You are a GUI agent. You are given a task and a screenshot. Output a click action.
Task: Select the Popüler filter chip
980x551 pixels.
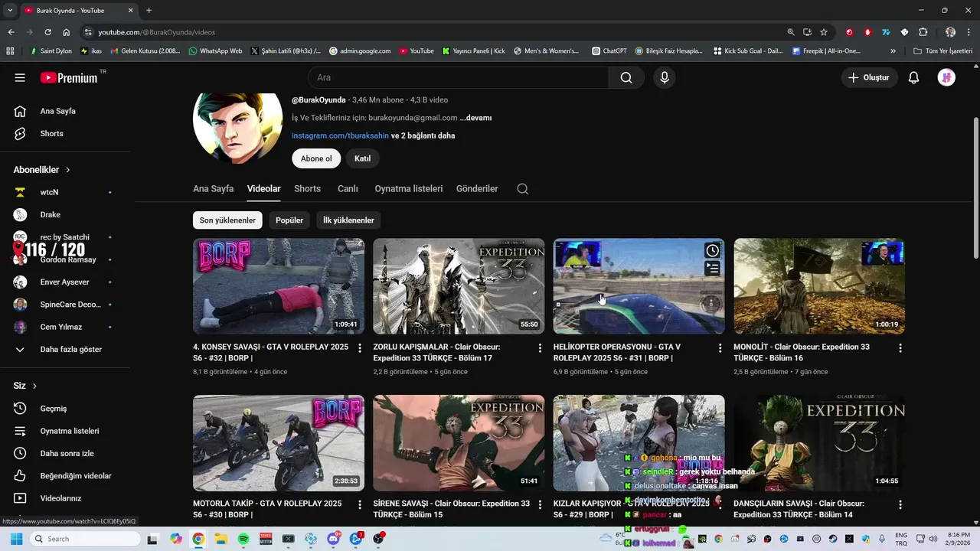coord(289,220)
